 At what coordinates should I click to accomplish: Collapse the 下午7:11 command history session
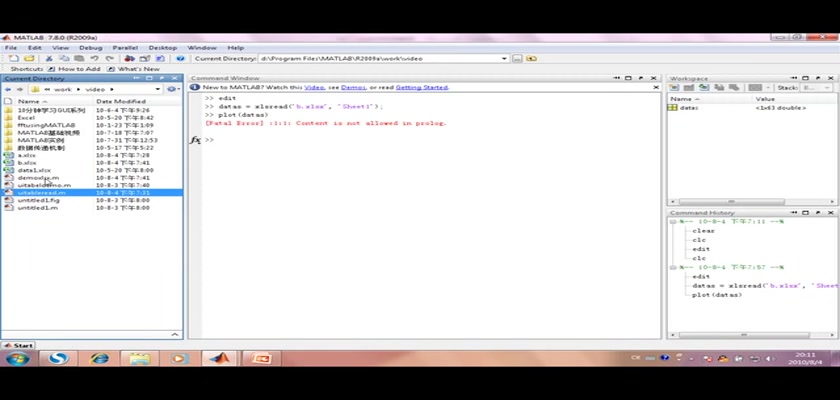tap(674, 222)
